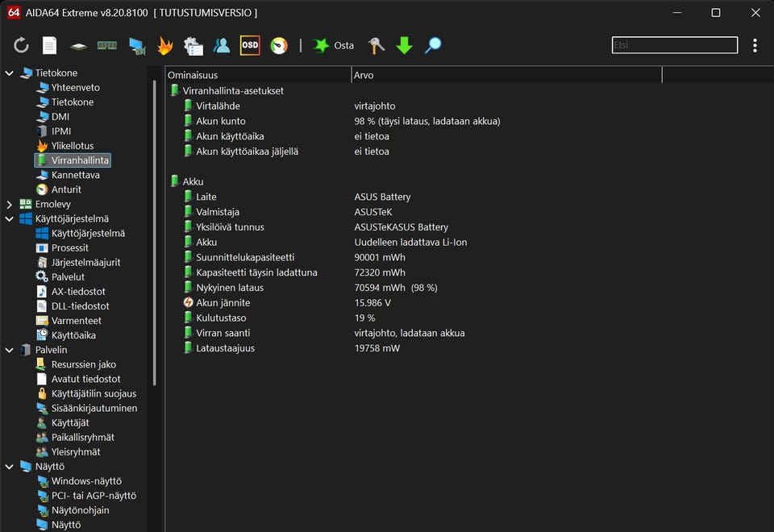Collapse the Palvelin tree node
774x532 pixels.
click(x=10, y=351)
